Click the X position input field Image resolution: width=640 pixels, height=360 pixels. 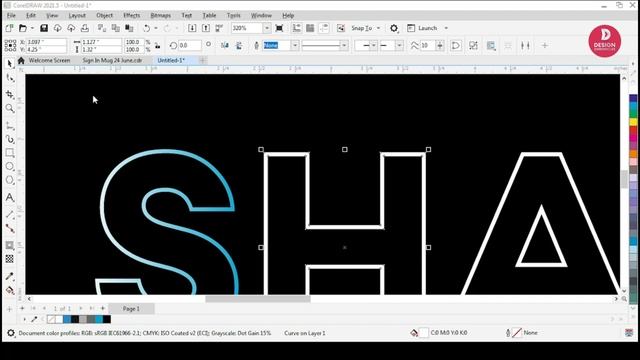pos(46,42)
